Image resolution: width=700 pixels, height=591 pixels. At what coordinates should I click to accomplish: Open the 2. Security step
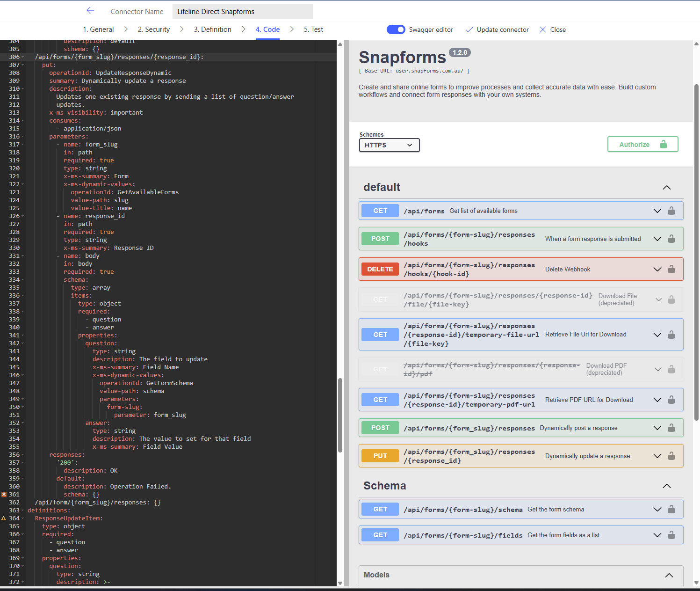tap(154, 29)
